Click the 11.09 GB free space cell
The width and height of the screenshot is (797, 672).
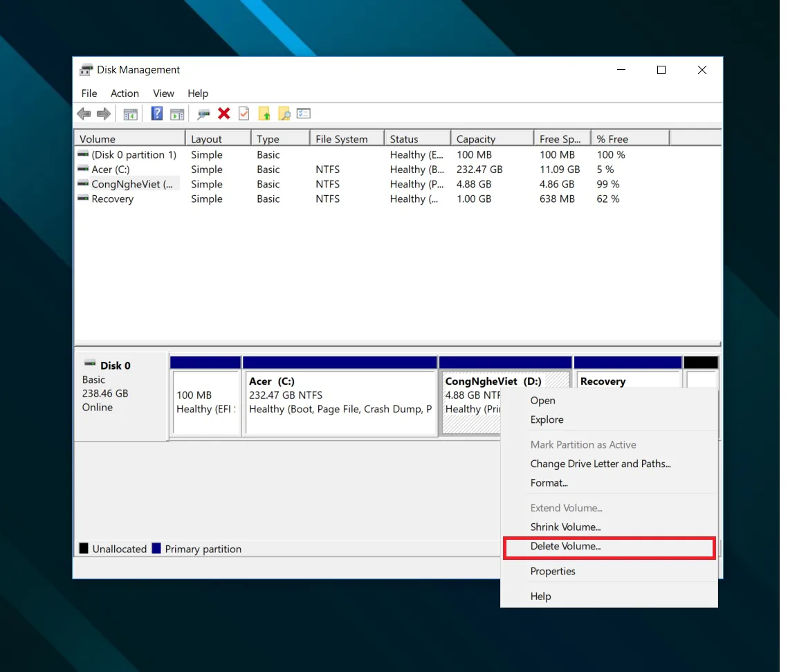coord(560,170)
